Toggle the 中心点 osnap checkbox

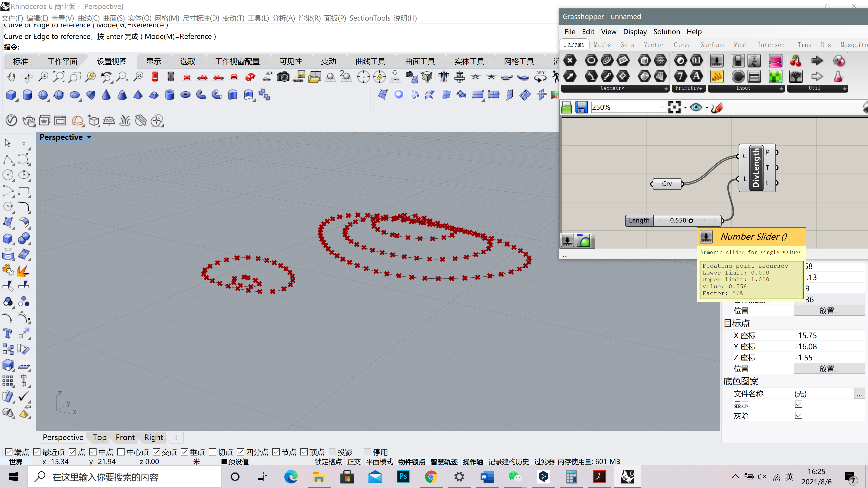click(x=121, y=452)
